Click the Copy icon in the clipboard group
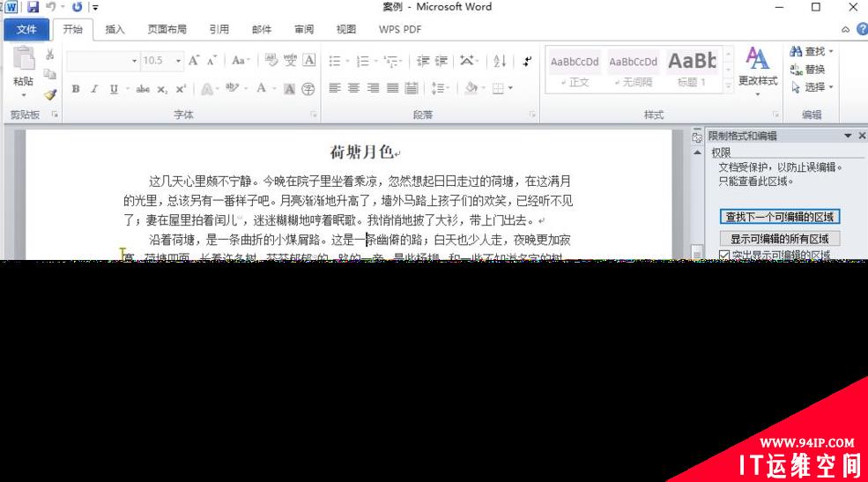This screenshot has width=868, height=482. pyautogui.click(x=50, y=74)
